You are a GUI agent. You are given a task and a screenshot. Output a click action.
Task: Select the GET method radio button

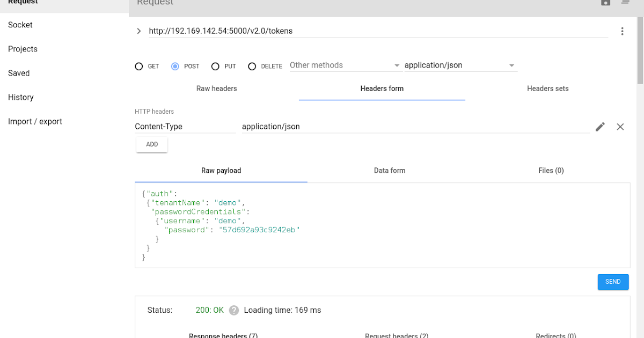(139, 67)
